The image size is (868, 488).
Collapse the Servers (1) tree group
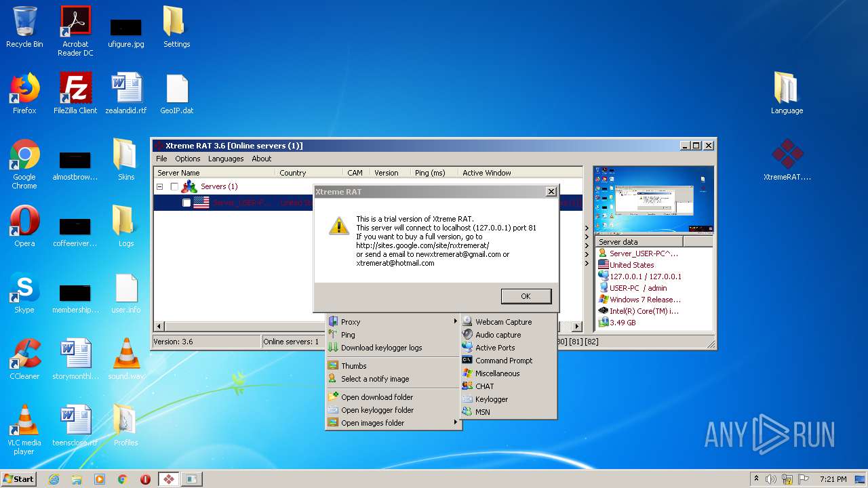(x=160, y=186)
